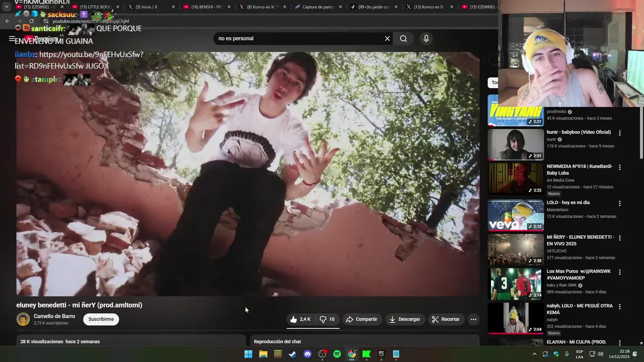Open File Explorer from the taskbar
The height and width of the screenshot is (362, 644).
tap(263, 354)
